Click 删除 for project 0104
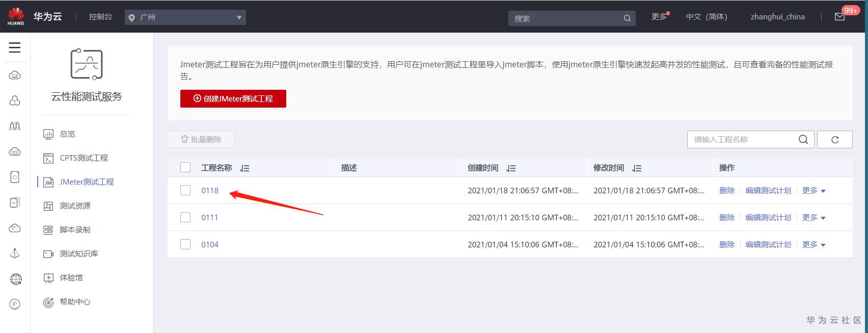 727,244
